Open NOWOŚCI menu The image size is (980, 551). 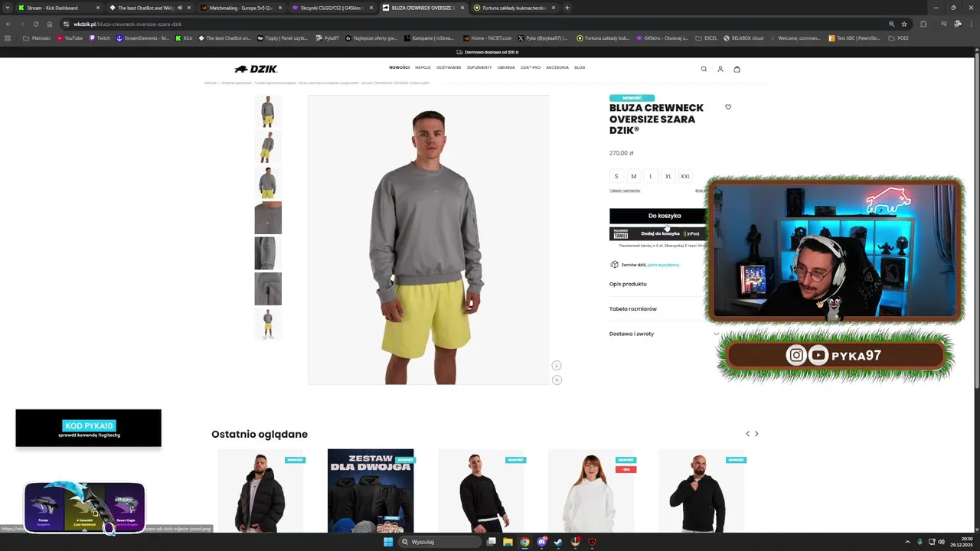tap(399, 67)
